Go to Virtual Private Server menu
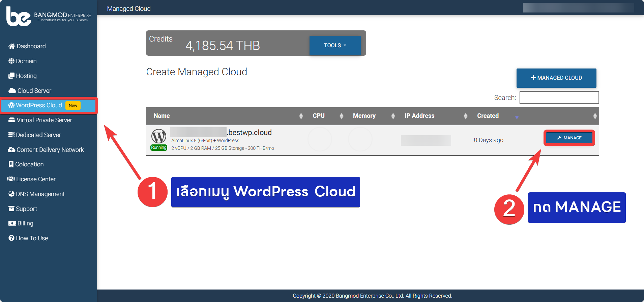This screenshot has width=644, height=302. pos(44,120)
